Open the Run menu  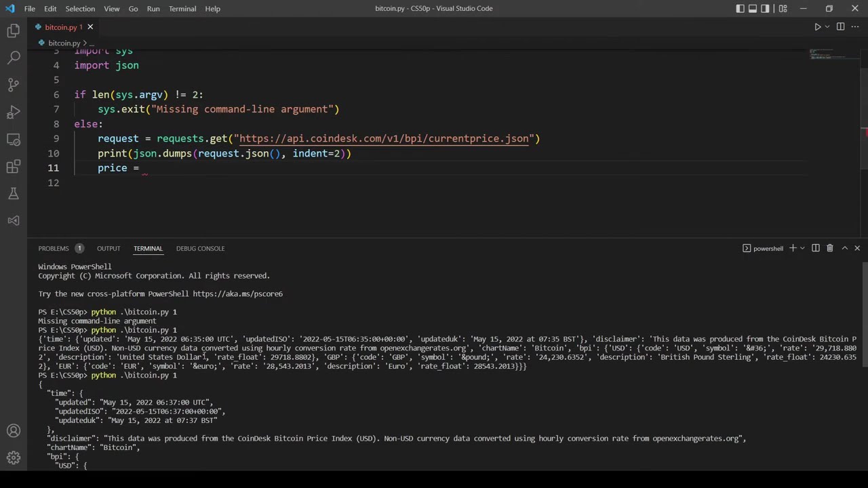pyautogui.click(x=153, y=8)
